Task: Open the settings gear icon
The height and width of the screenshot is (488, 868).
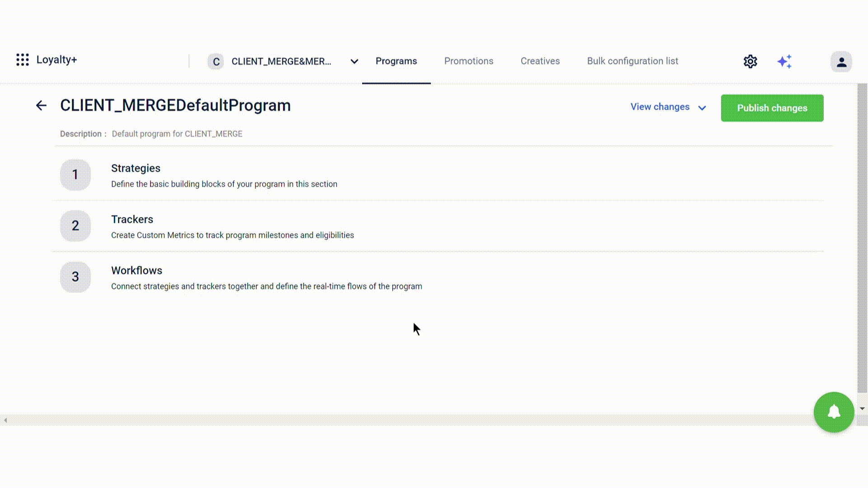Action: tap(750, 61)
